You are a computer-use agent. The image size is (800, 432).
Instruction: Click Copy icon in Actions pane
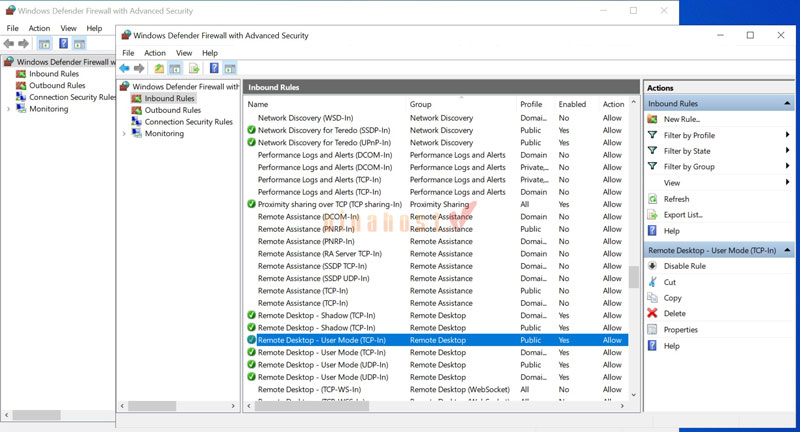653,297
